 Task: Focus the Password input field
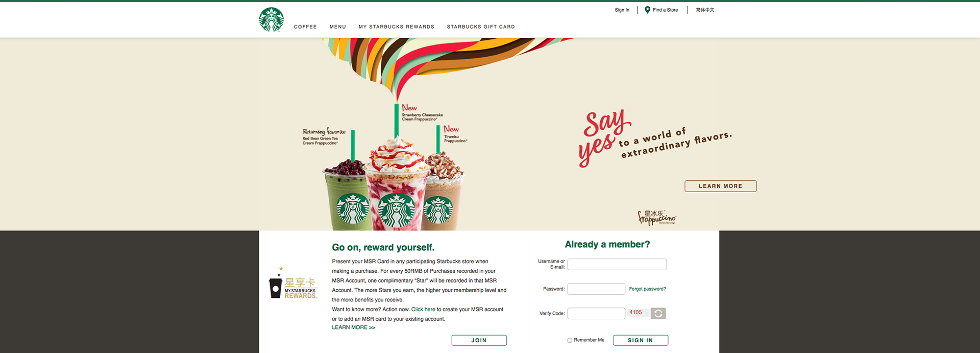596,289
